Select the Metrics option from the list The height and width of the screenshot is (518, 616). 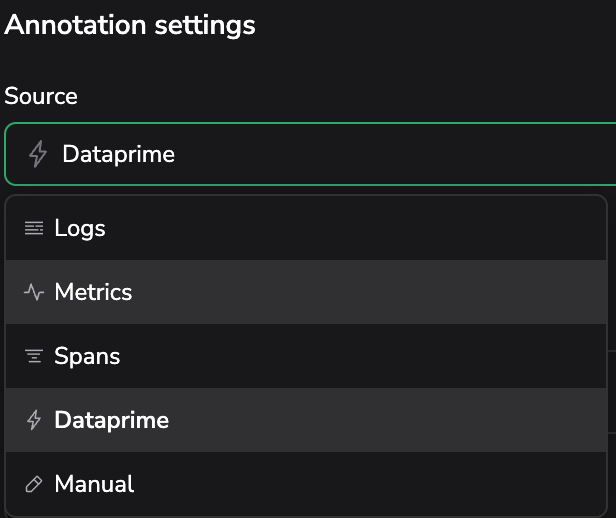[x=93, y=293]
